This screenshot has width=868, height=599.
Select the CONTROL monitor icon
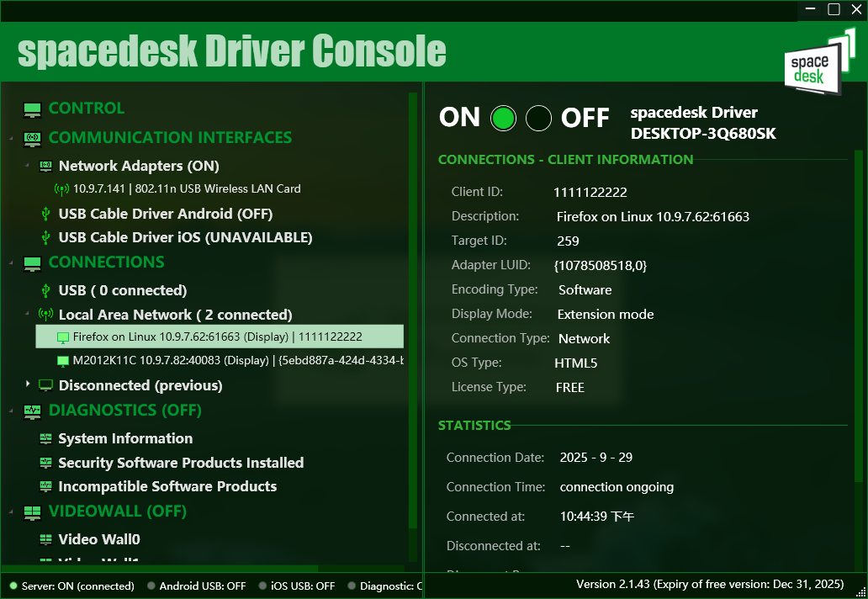pyautogui.click(x=32, y=109)
